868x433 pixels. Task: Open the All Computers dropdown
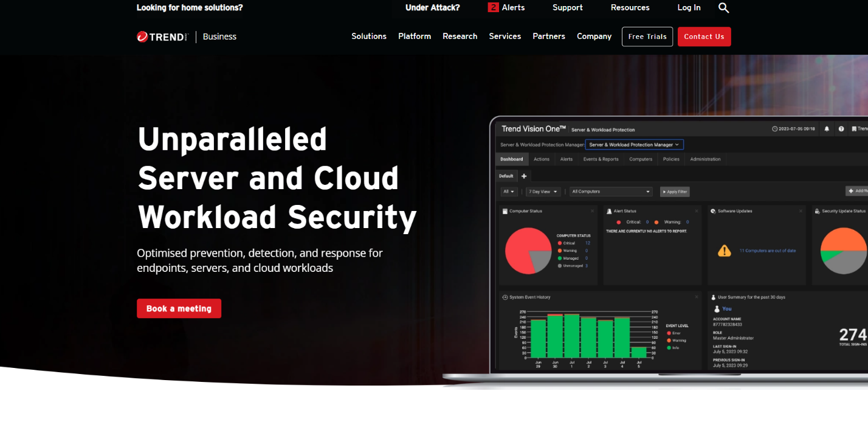click(x=611, y=192)
